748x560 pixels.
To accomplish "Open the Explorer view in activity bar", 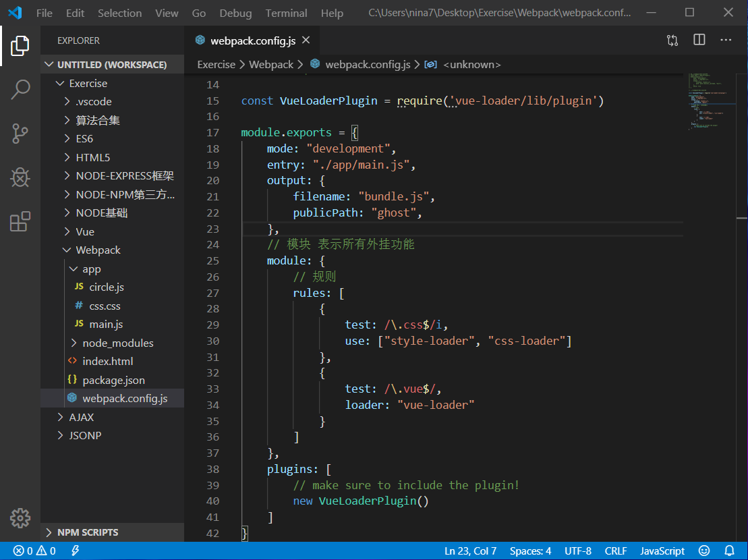I will point(20,46).
